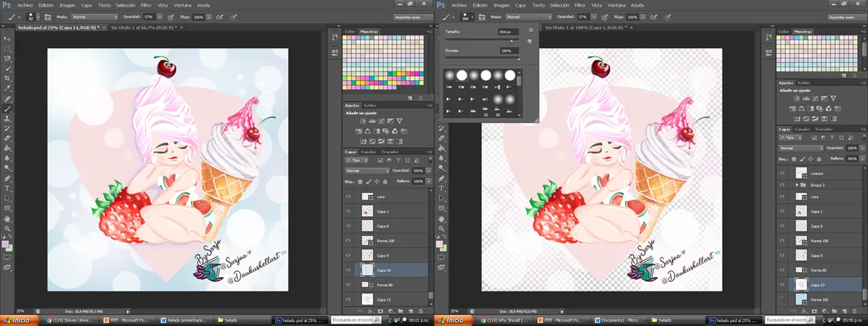Viewport: 868px width, 326px height.
Task: Select the Type tool in left window
Action: coord(8,188)
